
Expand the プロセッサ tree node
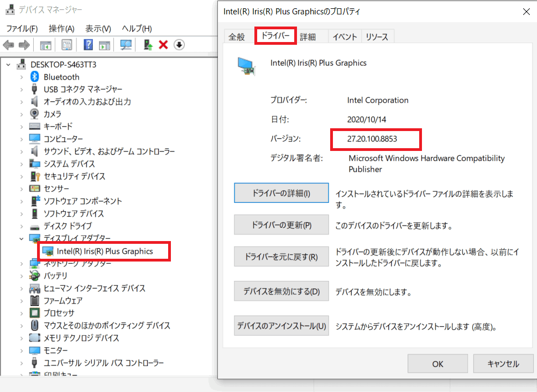pos(21,313)
